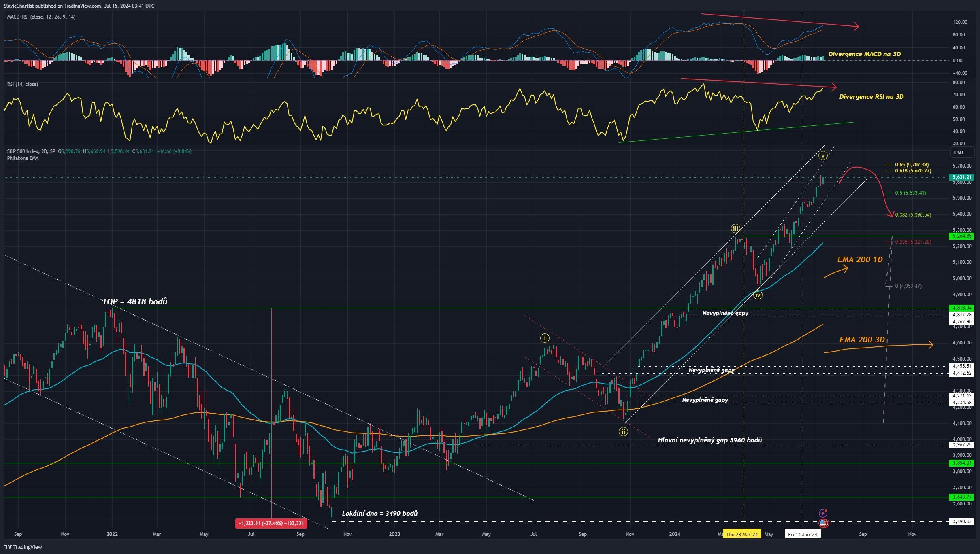980x554 pixels.
Task: Select the circled wave 'iv' marker
Action: tap(758, 295)
